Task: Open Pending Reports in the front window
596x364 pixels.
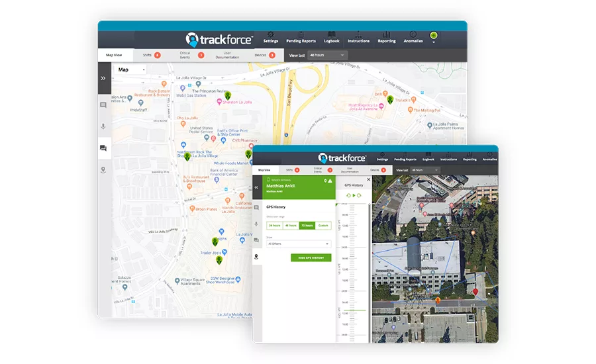Action: (405, 157)
